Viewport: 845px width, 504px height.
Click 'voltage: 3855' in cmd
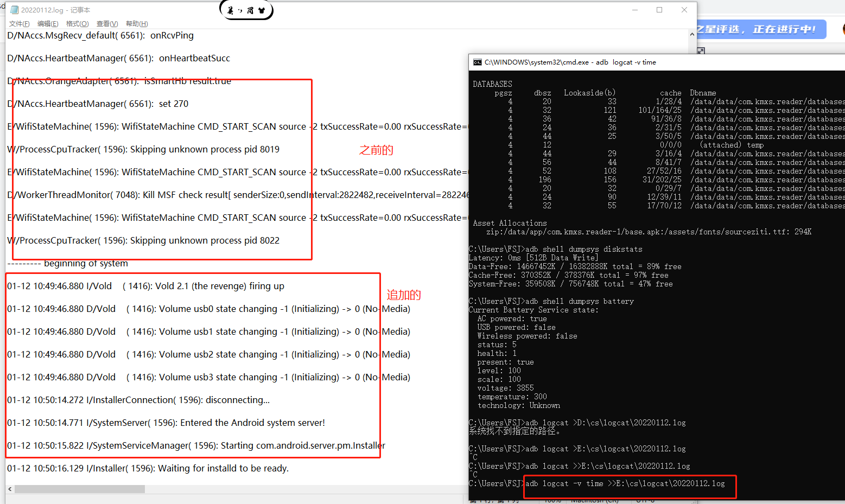505,388
